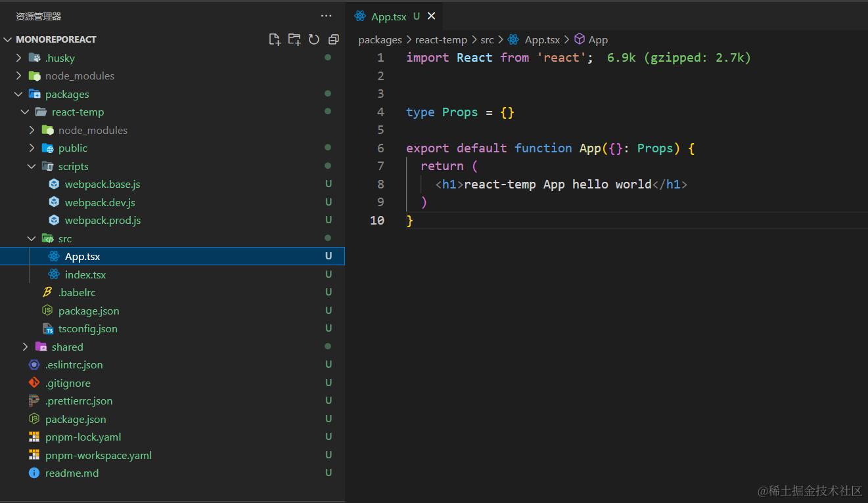Click 'App.tsx' in the editor breadcrumb
This screenshot has height=503, width=868.
pyautogui.click(x=542, y=40)
